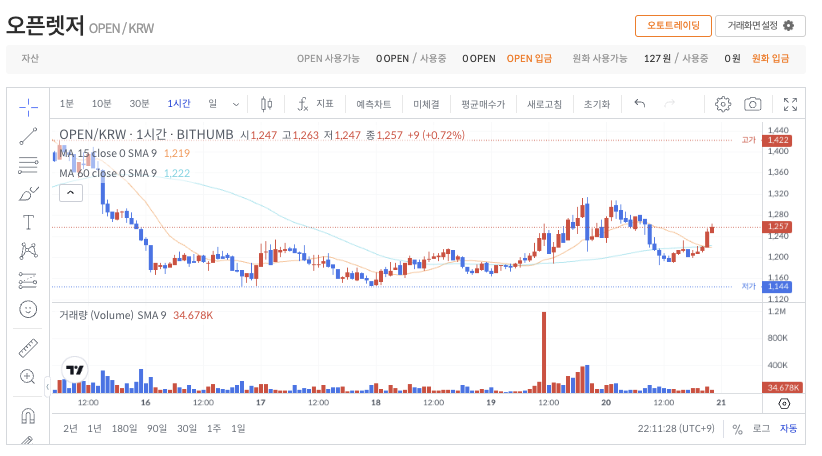The height and width of the screenshot is (456, 822).
Task: Select the crosshair cursor tool
Action: point(28,105)
